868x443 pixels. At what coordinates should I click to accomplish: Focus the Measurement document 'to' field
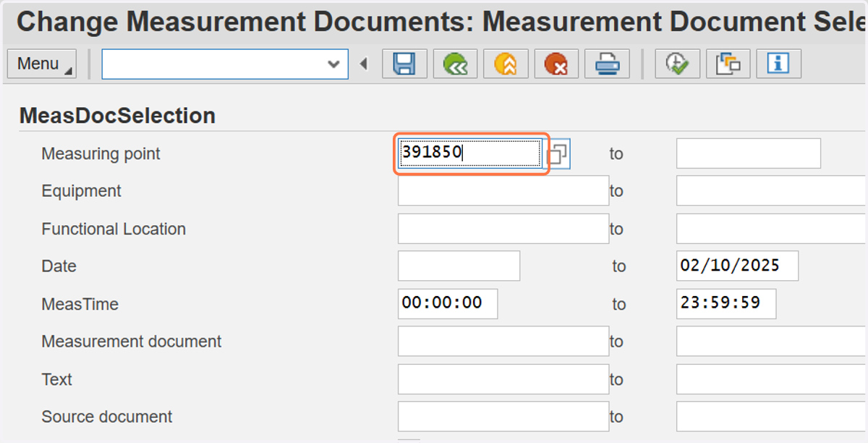click(x=773, y=342)
